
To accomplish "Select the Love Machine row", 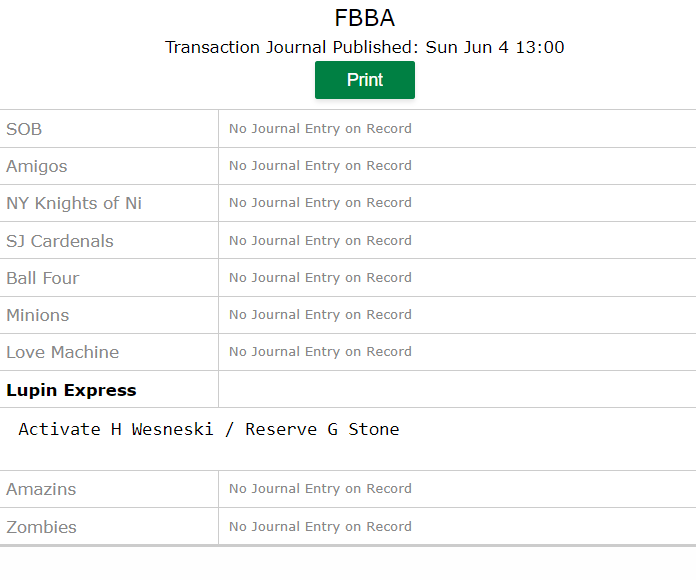I will point(348,352).
